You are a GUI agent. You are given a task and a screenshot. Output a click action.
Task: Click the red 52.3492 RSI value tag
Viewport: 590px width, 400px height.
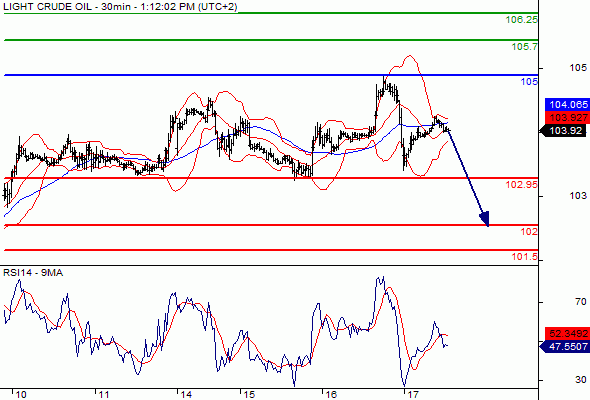(x=567, y=333)
